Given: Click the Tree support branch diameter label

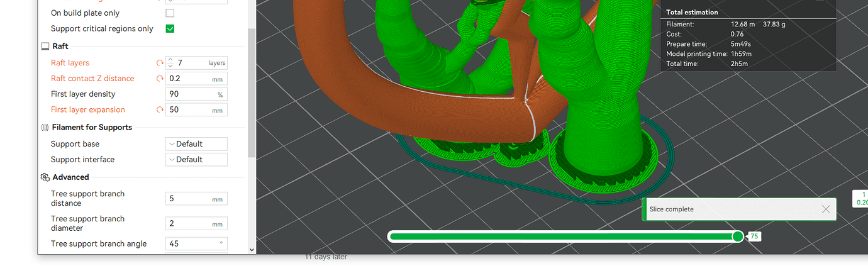Looking at the screenshot, I should point(87,223).
